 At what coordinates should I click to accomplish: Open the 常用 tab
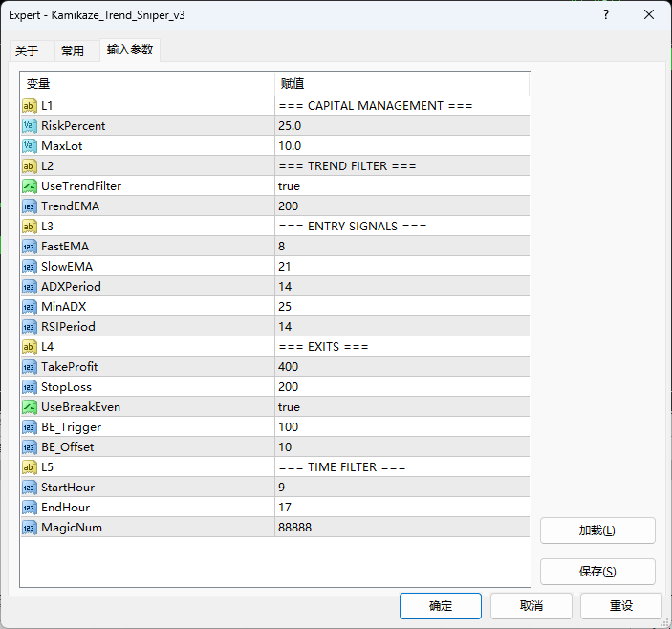pos(73,51)
